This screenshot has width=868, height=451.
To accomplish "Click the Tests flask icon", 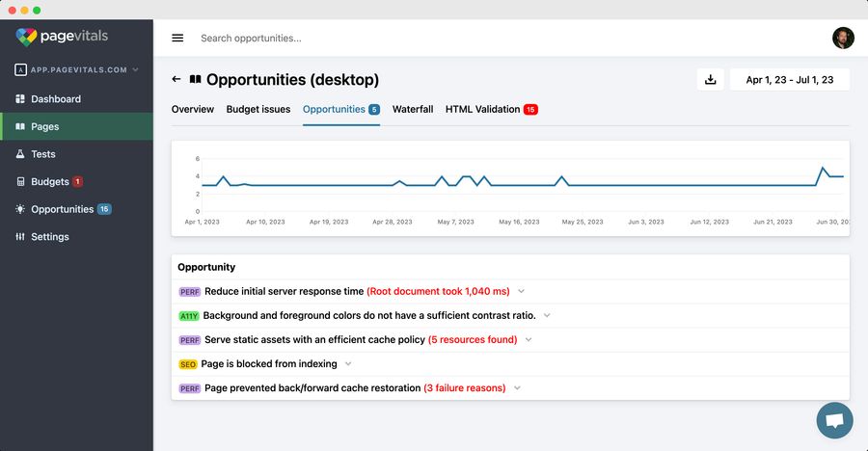I will coord(20,154).
